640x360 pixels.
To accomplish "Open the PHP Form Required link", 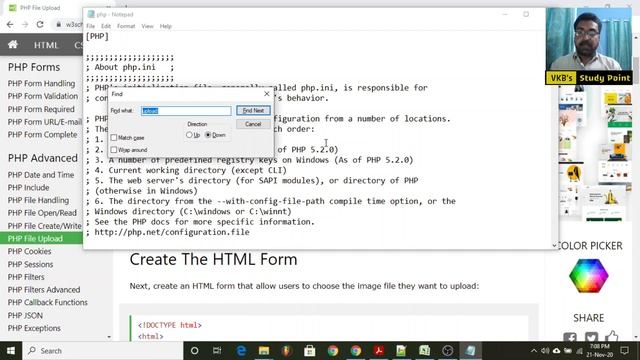I will [41, 109].
